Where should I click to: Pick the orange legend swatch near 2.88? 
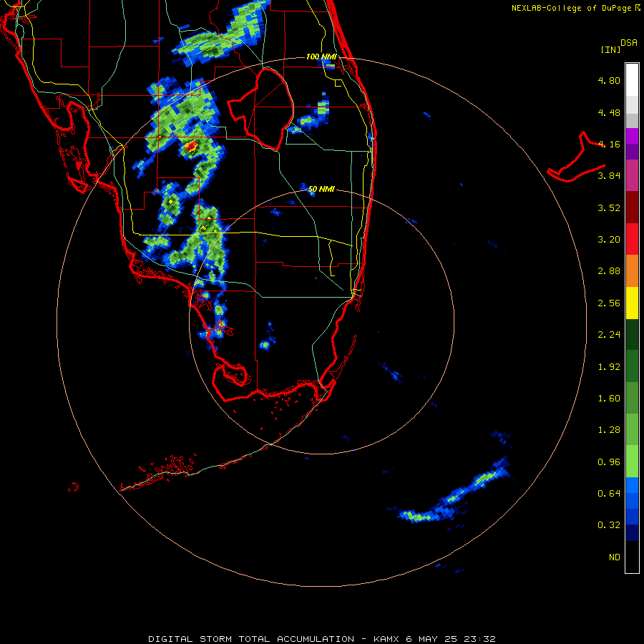[x=632, y=270]
